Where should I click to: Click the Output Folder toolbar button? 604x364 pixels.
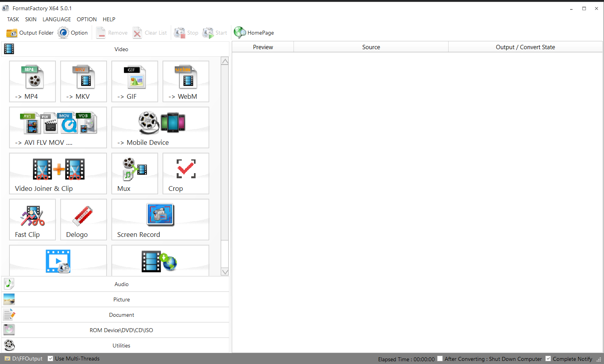click(30, 33)
